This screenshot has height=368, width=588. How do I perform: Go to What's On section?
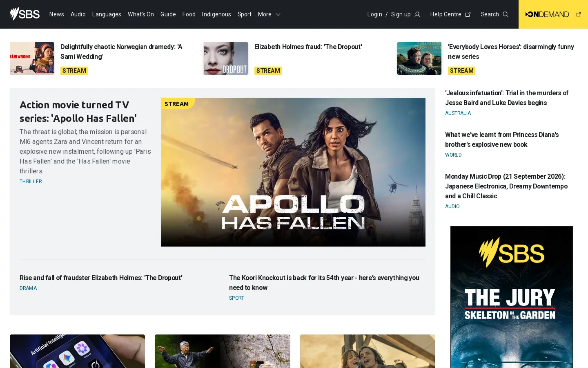pyautogui.click(x=141, y=14)
